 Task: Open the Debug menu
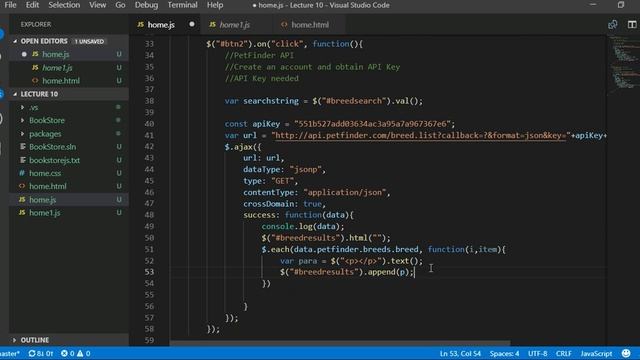click(x=146, y=5)
